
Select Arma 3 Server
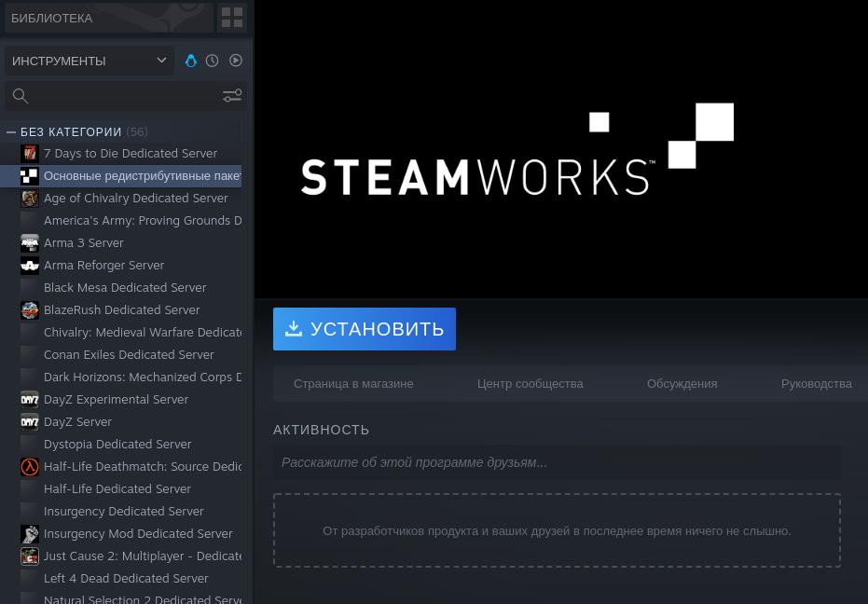(84, 243)
